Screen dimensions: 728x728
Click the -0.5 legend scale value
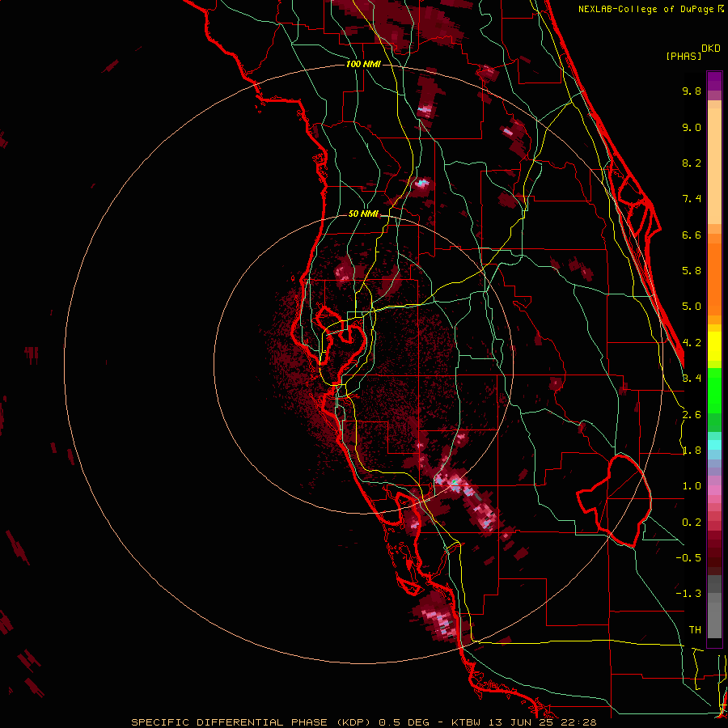[688, 558]
